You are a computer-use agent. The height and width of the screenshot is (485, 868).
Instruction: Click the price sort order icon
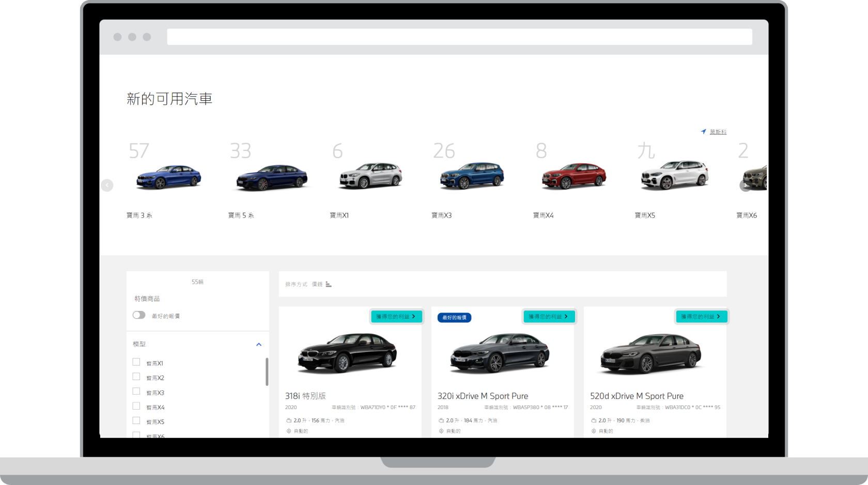coord(329,284)
